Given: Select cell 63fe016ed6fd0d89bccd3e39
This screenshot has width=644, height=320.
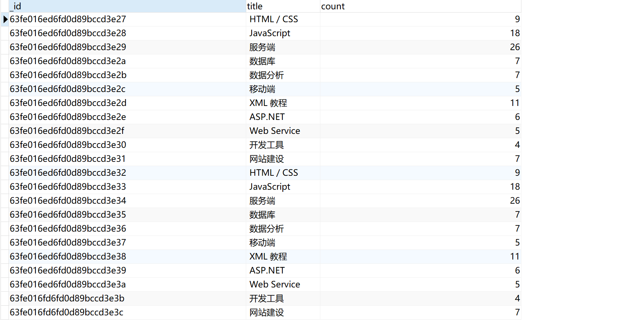Looking at the screenshot, I should (127, 271).
